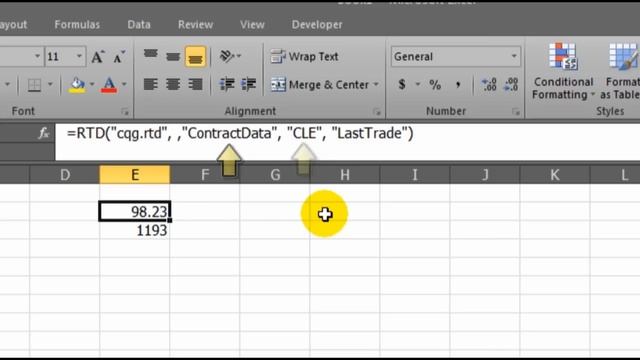Screen dimensions: 640x360
Task: Select column K header
Action: tap(555, 175)
